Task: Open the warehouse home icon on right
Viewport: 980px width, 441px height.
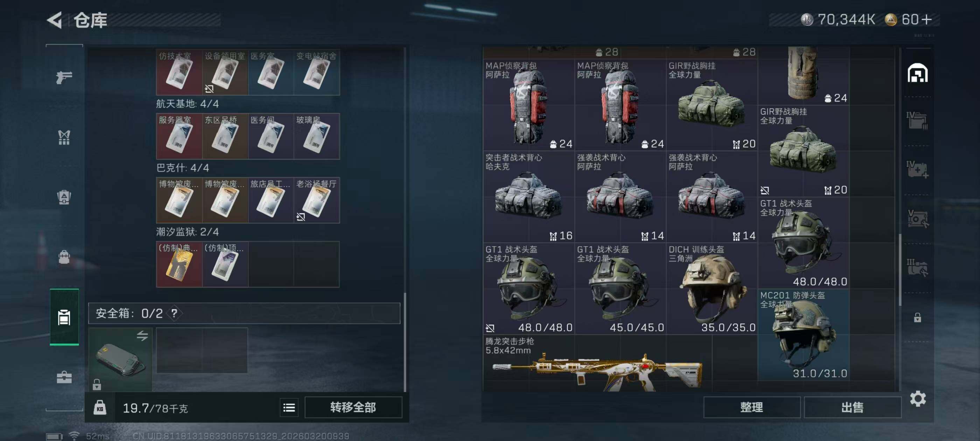Action: click(917, 73)
